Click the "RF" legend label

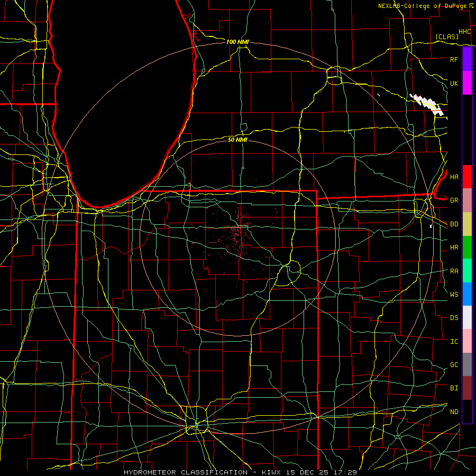coord(454,59)
